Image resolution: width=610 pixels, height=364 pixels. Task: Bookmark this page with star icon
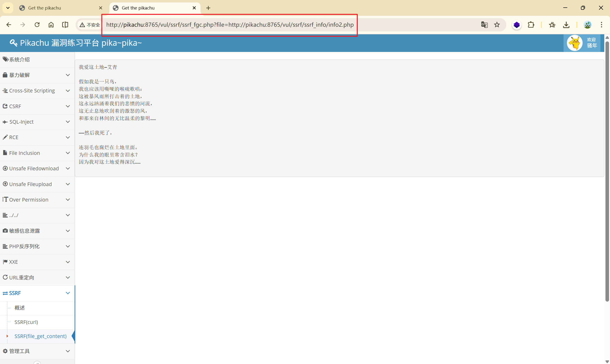[x=497, y=25]
